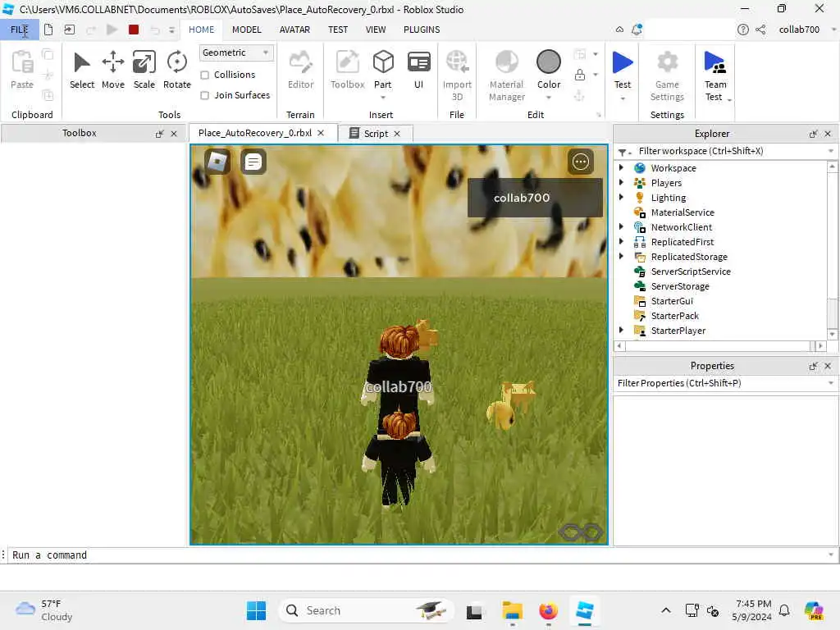
Task: Open Game Settings
Action: click(x=667, y=75)
